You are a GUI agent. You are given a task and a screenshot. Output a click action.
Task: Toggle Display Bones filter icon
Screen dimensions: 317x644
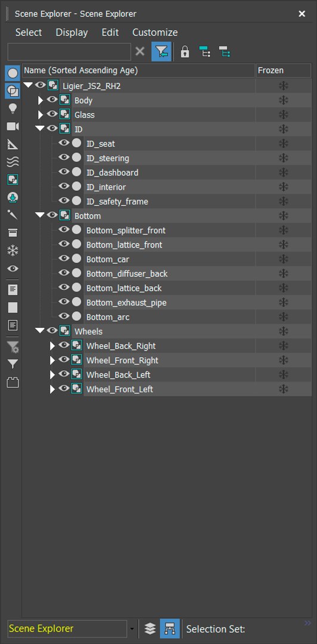pos(13,215)
